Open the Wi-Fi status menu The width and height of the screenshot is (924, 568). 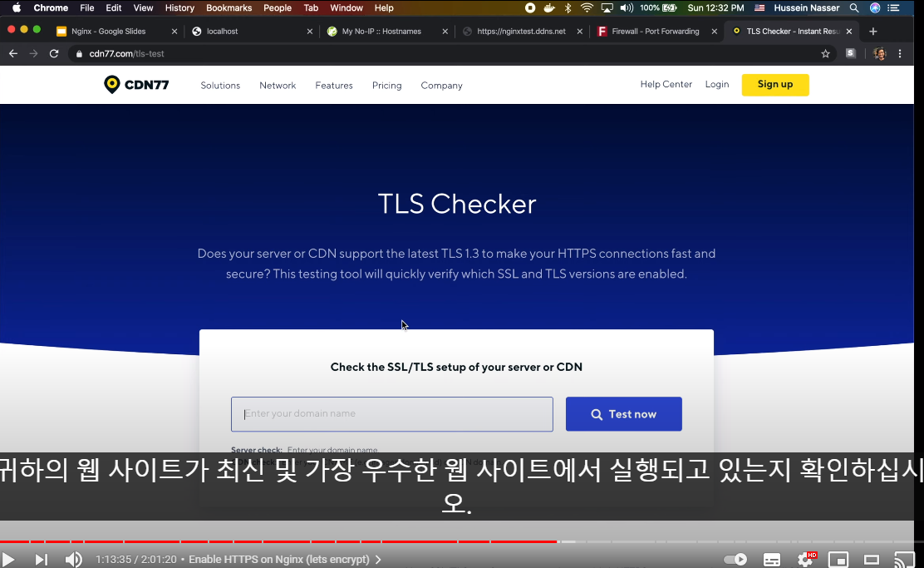587,7
